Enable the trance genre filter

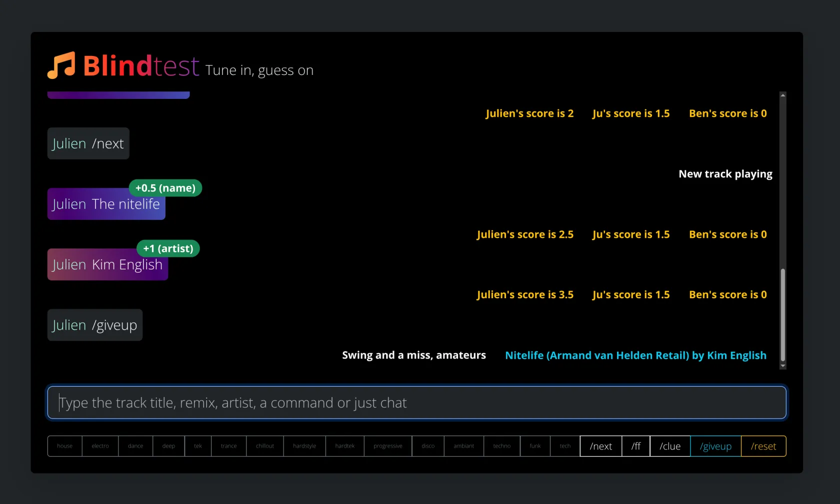tap(228, 446)
